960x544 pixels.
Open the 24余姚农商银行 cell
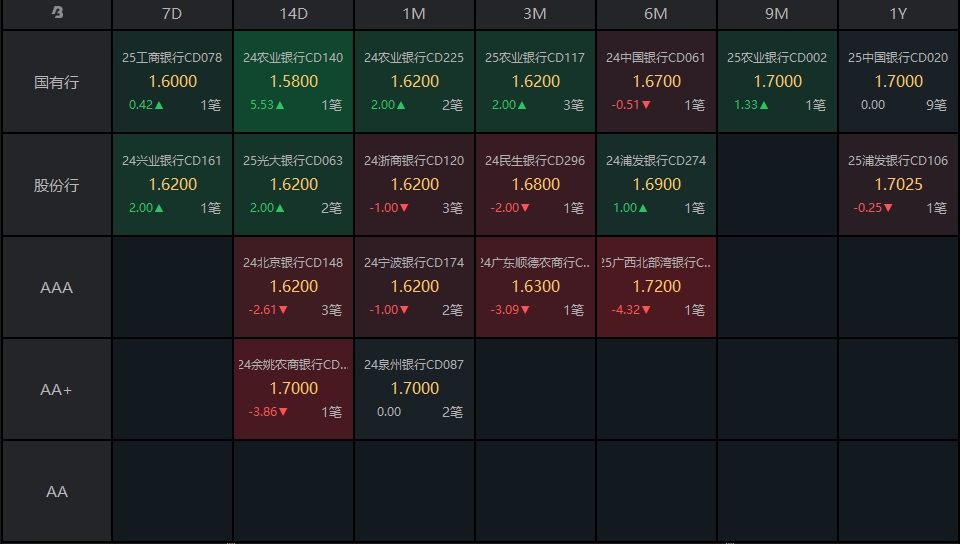[293, 389]
